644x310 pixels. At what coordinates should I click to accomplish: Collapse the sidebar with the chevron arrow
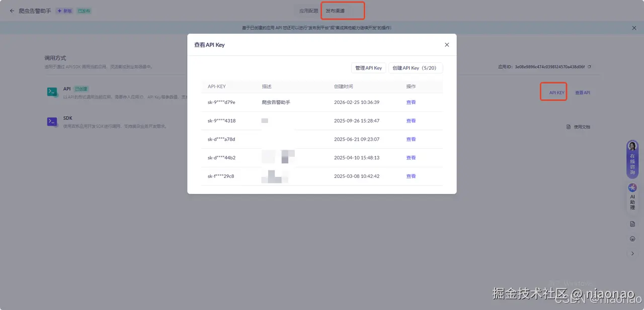coord(632,253)
